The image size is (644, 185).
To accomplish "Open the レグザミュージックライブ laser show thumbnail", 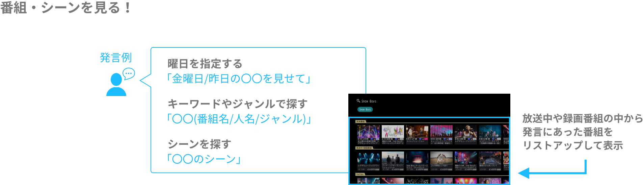I will [368, 132].
